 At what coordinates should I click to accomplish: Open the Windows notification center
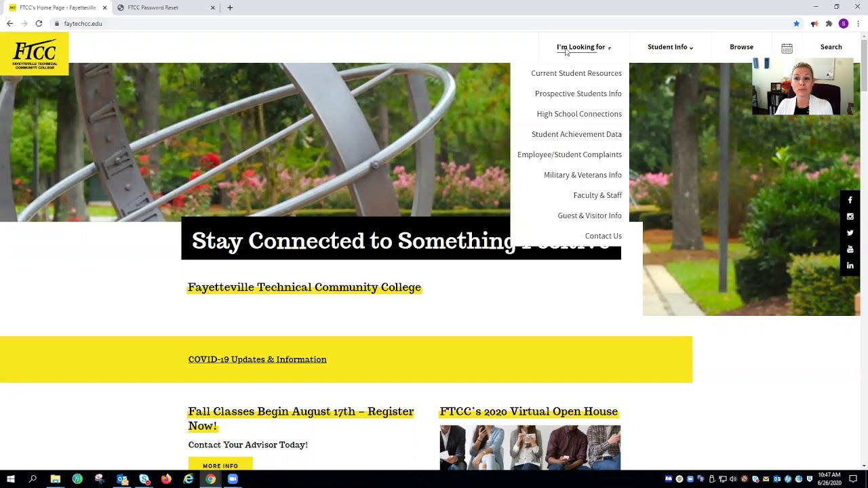coord(853,479)
